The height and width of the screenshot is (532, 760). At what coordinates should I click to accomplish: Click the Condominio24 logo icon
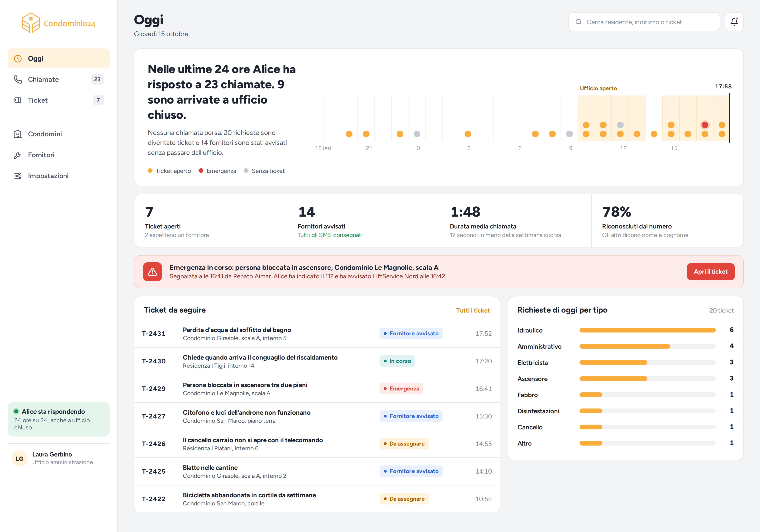click(x=31, y=23)
